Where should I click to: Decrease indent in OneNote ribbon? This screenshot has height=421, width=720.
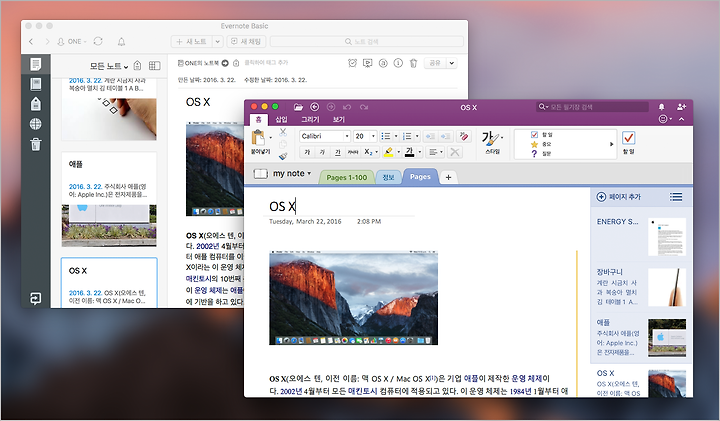pos(430,136)
